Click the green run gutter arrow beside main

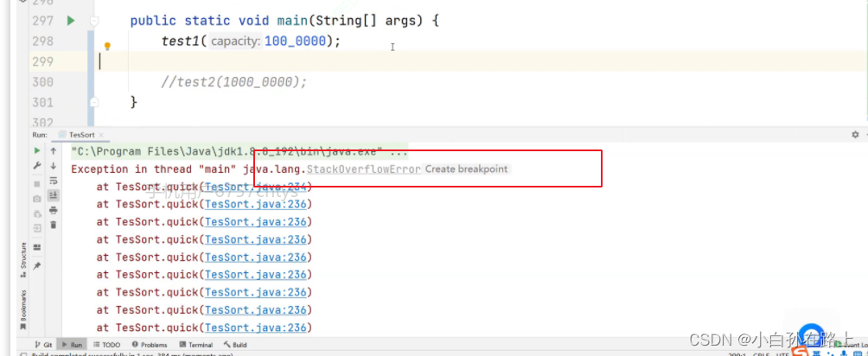click(x=70, y=21)
